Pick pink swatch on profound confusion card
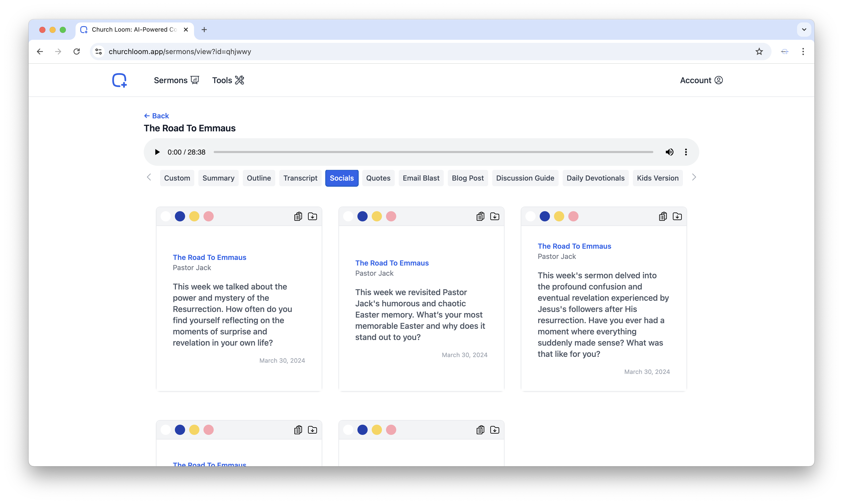843x504 pixels. click(573, 216)
